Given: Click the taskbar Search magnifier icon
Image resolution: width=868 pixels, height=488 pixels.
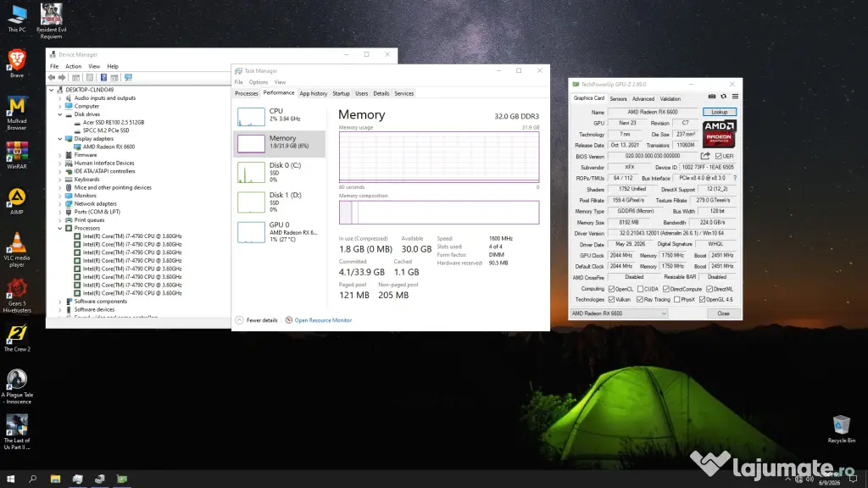Looking at the screenshot, I should (33, 479).
